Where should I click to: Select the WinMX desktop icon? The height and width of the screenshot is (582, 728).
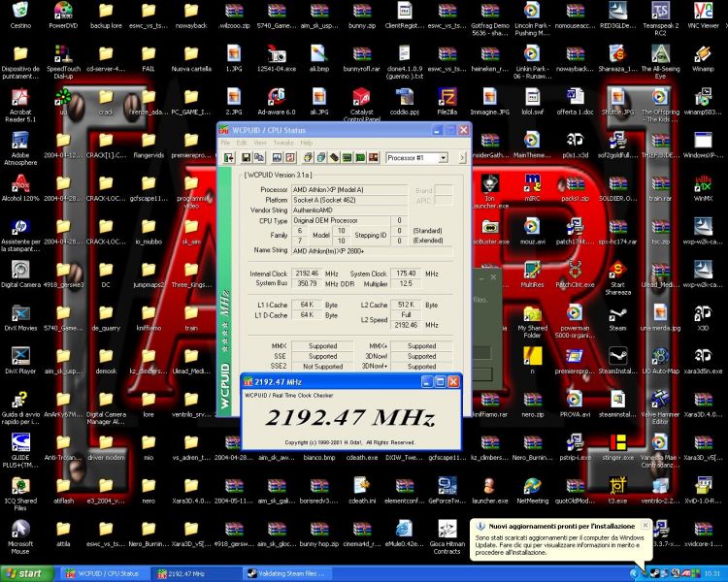point(703,188)
